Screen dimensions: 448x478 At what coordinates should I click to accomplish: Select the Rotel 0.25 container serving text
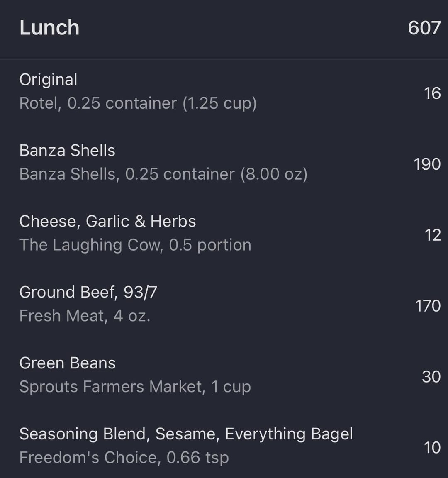[138, 103]
